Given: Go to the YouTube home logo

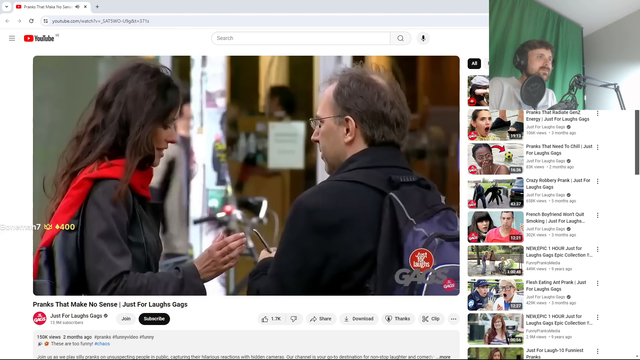Looking at the screenshot, I should [x=39, y=38].
